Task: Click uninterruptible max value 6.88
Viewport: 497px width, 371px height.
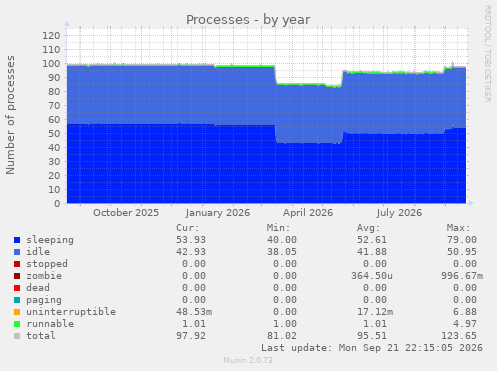Action: click(x=465, y=312)
